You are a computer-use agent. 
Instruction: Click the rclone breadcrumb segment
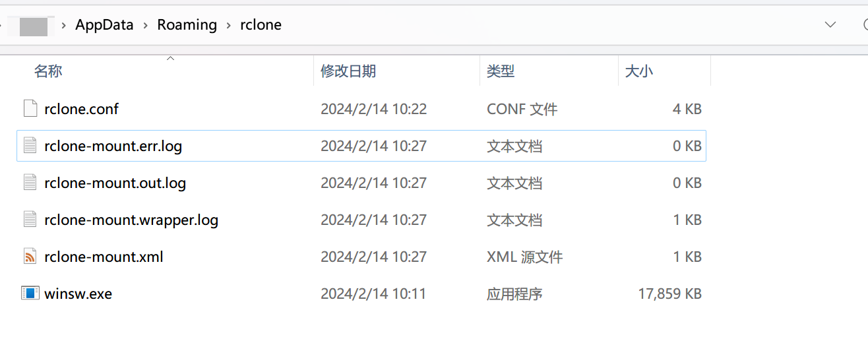point(261,25)
